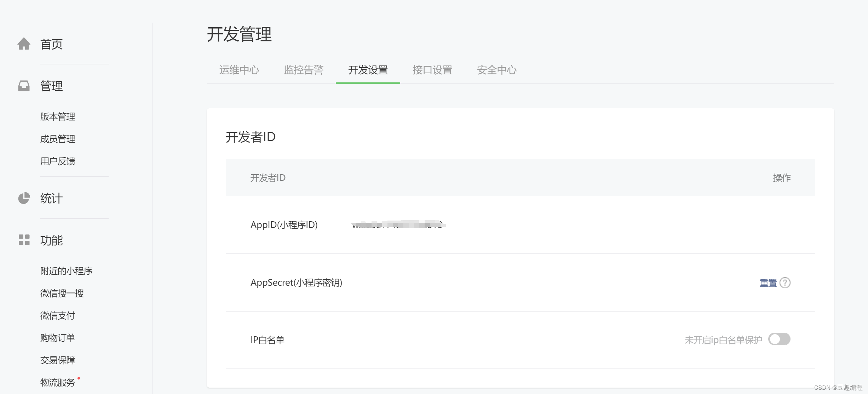Image resolution: width=868 pixels, height=394 pixels.
Task: Enable the IP白名单 protection toggle
Action: pyautogui.click(x=779, y=339)
